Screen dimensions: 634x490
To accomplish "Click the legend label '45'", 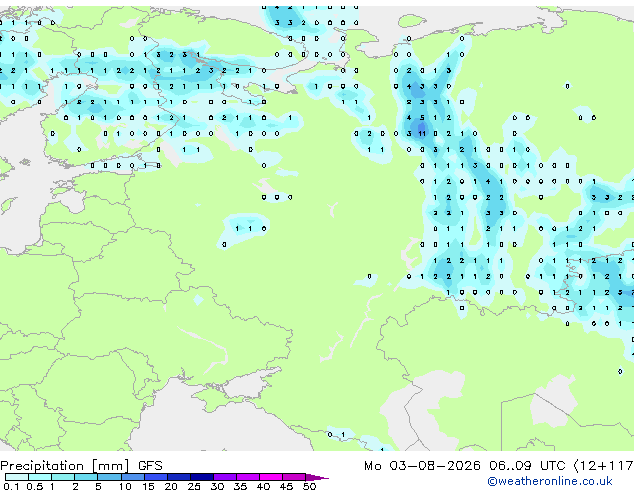I will [x=287, y=486].
